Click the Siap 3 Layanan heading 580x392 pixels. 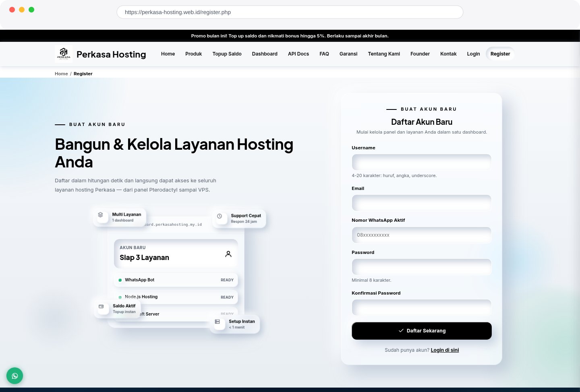144,258
